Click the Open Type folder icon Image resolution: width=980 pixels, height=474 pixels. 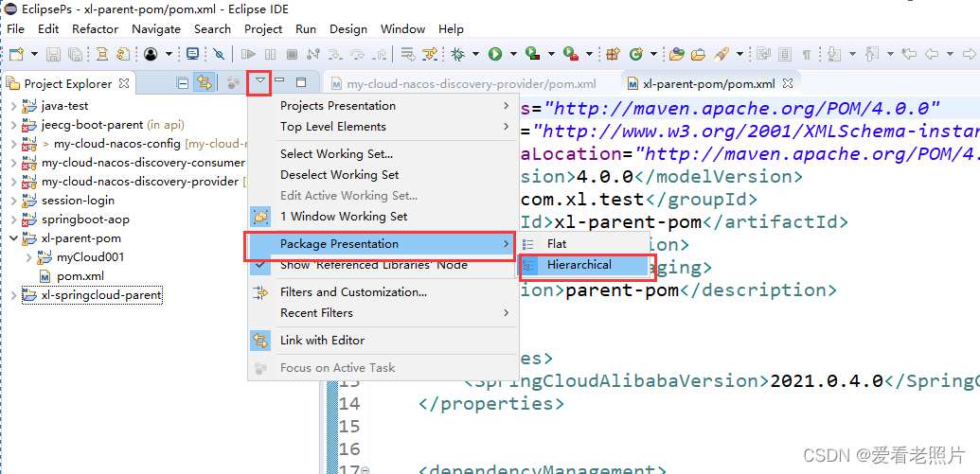(676, 54)
